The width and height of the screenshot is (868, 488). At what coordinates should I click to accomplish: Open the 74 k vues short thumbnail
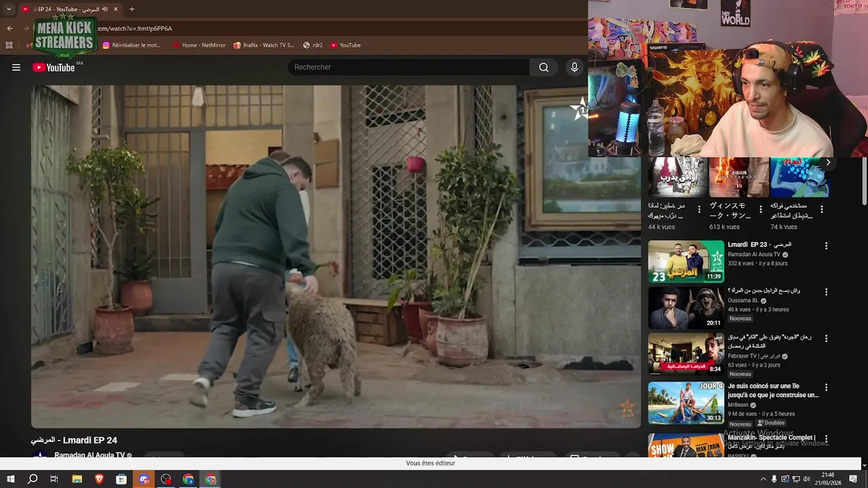[799, 178]
